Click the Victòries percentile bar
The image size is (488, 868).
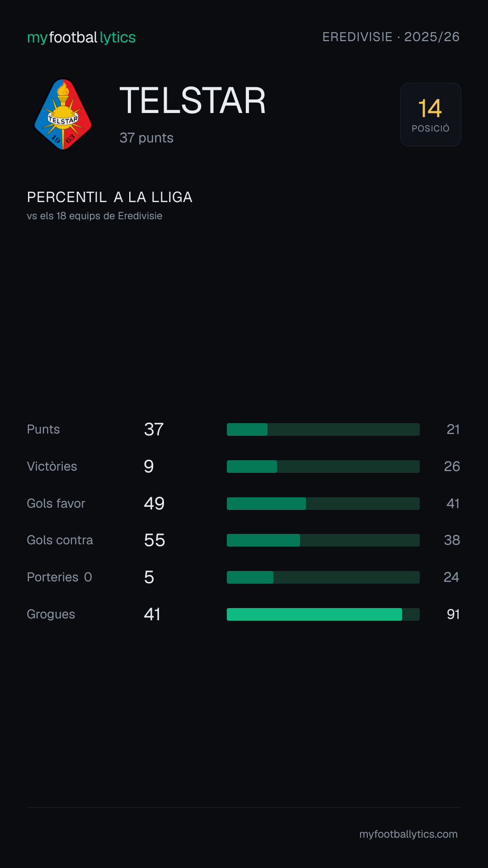[323, 467]
